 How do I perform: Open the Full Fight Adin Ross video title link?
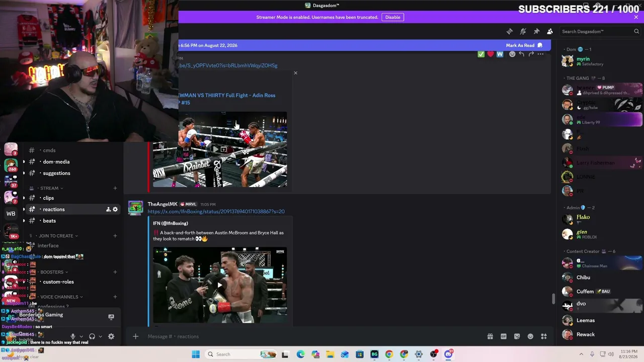point(227,99)
